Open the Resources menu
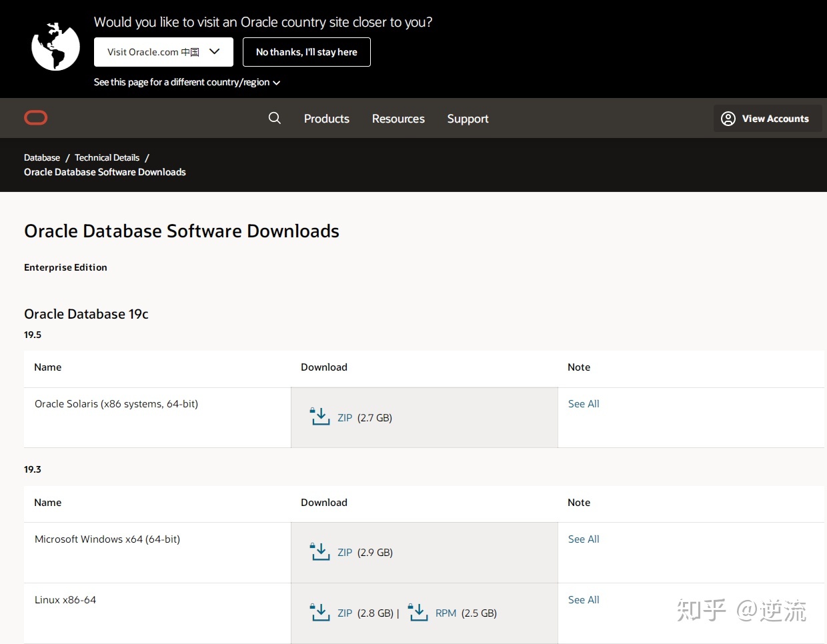 point(398,119)
